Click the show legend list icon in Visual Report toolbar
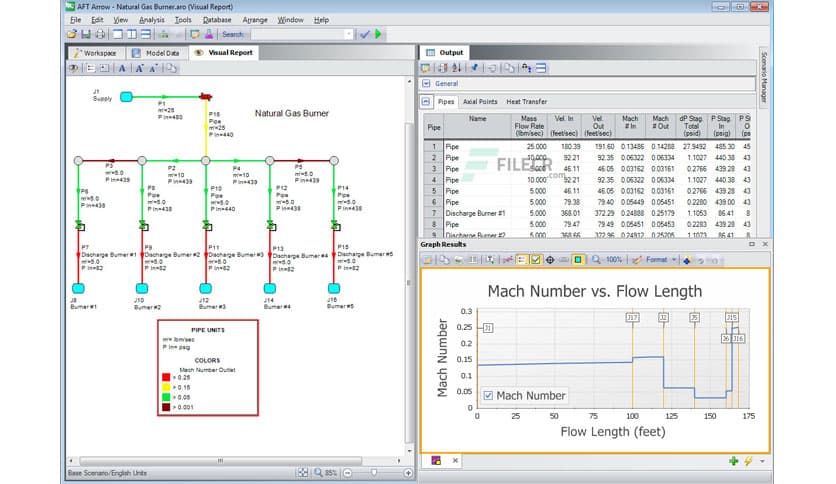The height and width of the screenshot is (484, 836). coord(91,68)
